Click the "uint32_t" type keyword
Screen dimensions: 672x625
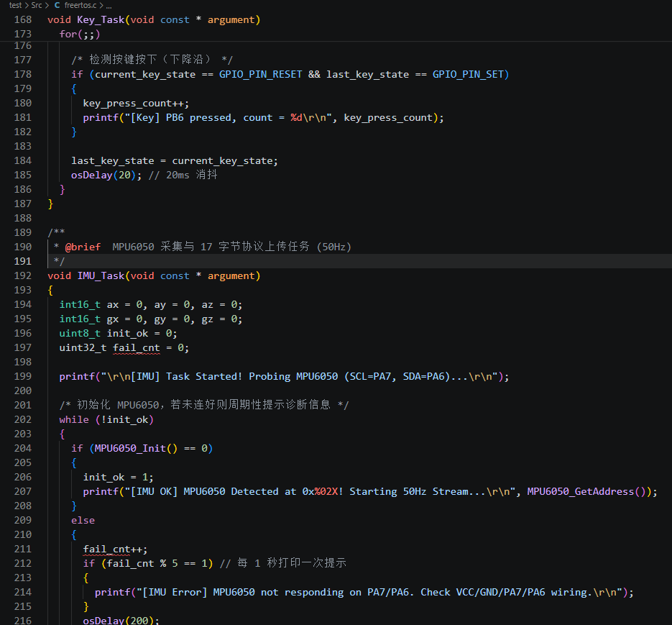pyautogui.click(x=83, y=348)
